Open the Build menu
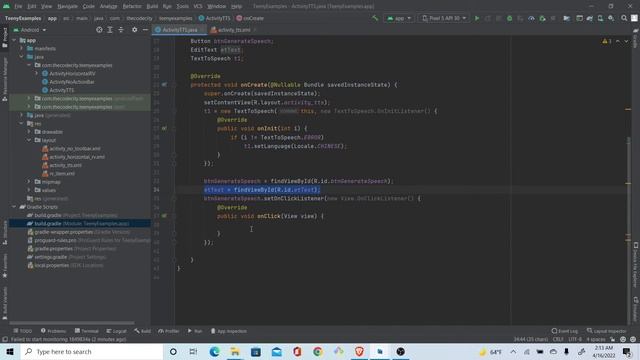The image size is (640, 360). 152,6
